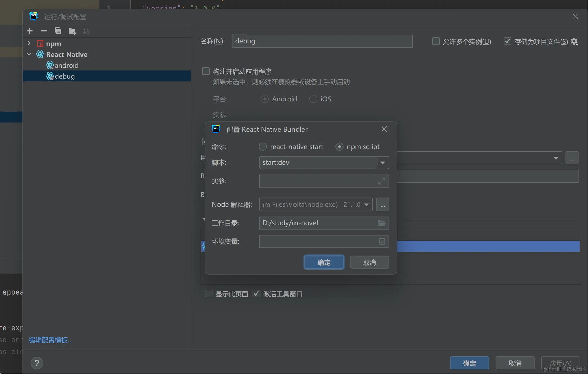588x374 pixels.
Task: Click the start:dev script field
Action: tap(318, 163)
